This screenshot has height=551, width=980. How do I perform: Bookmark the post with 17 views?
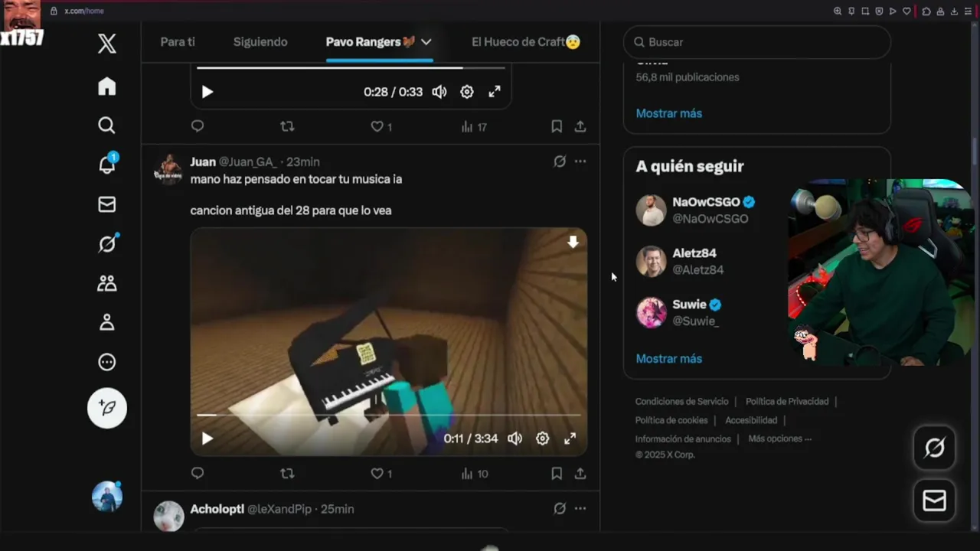coord(557,126)
